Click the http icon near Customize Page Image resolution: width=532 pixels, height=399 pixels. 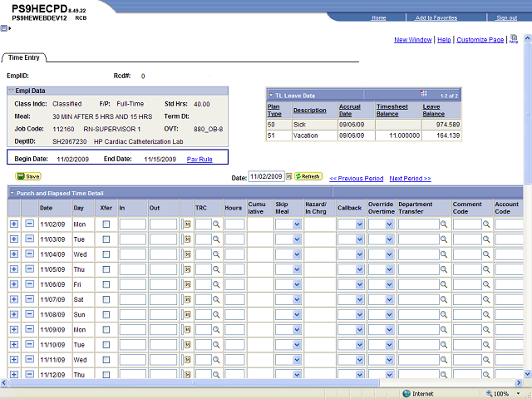point(514,39)
